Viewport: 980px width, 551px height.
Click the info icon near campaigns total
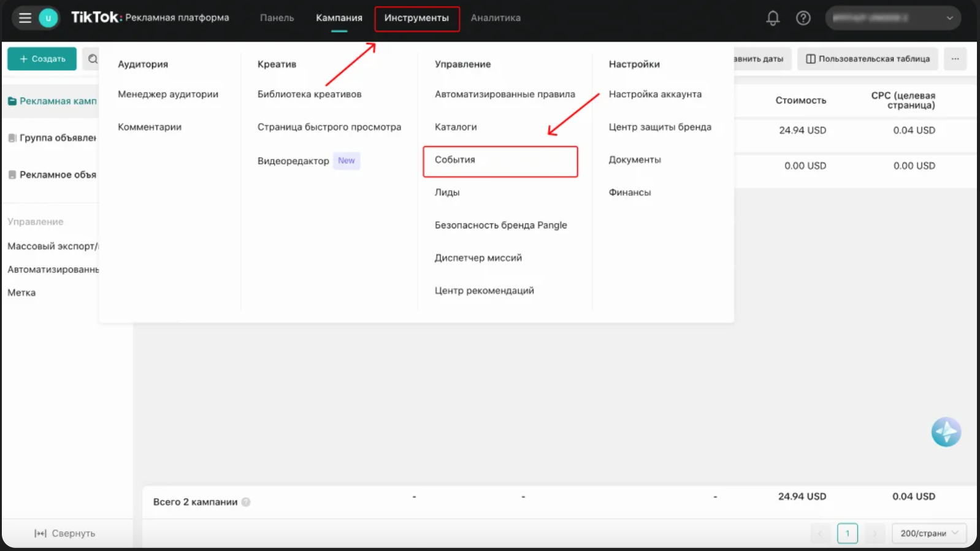click(246, 502)
